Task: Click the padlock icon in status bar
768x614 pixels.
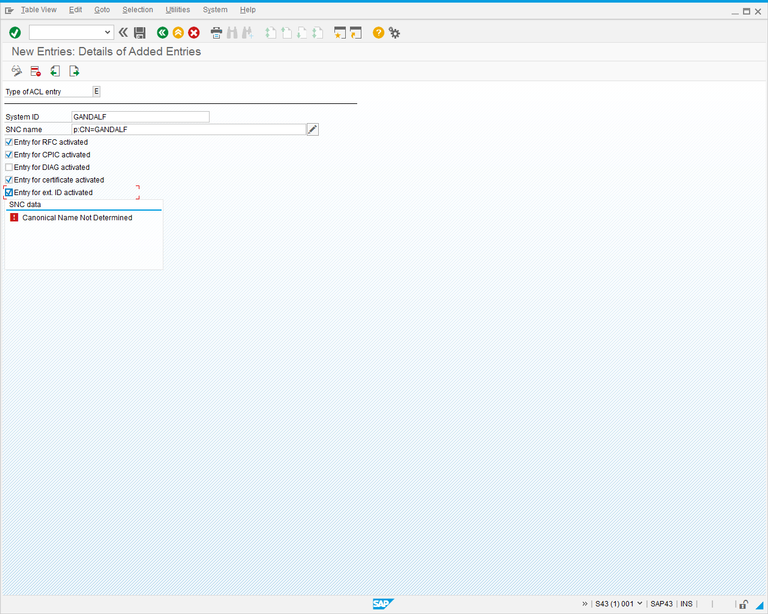Action: [744, 604]
